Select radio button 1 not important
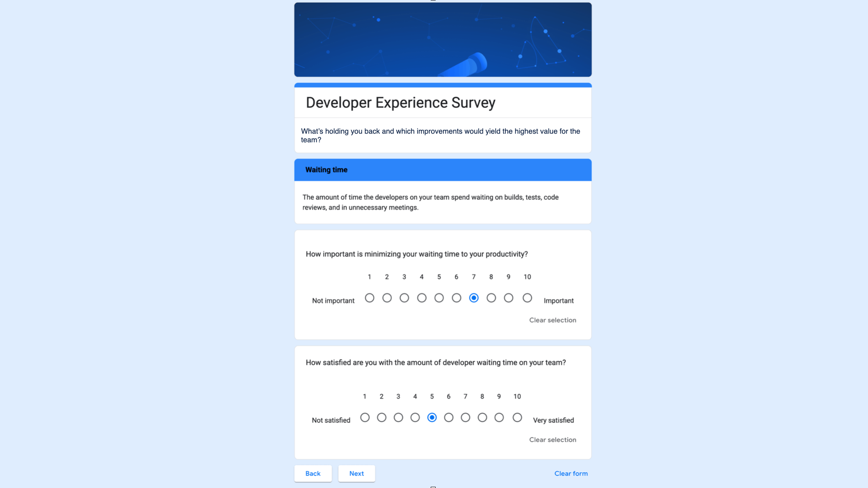868x488 pixels. tap(369, 297)
